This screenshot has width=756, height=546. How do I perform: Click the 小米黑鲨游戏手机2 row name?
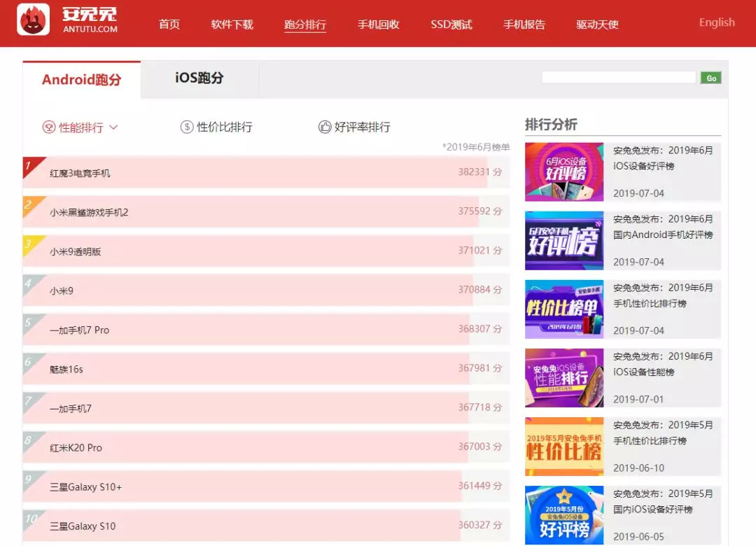tap(89, 212)
